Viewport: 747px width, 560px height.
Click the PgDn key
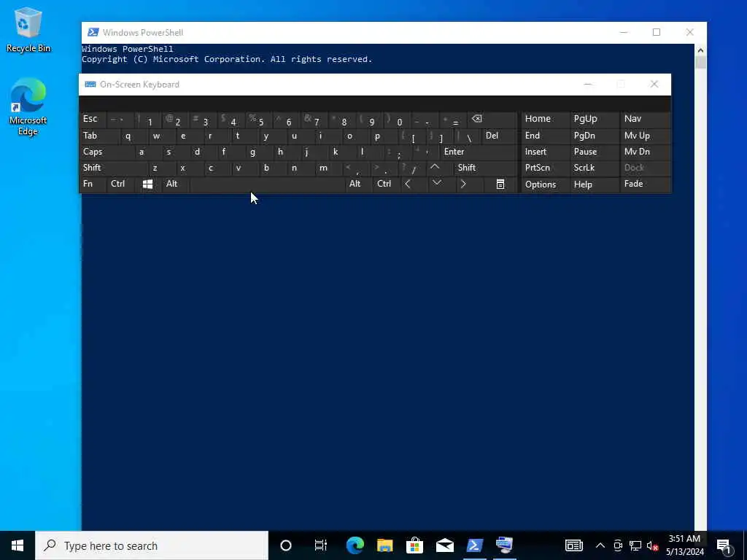tap(593, 136)
